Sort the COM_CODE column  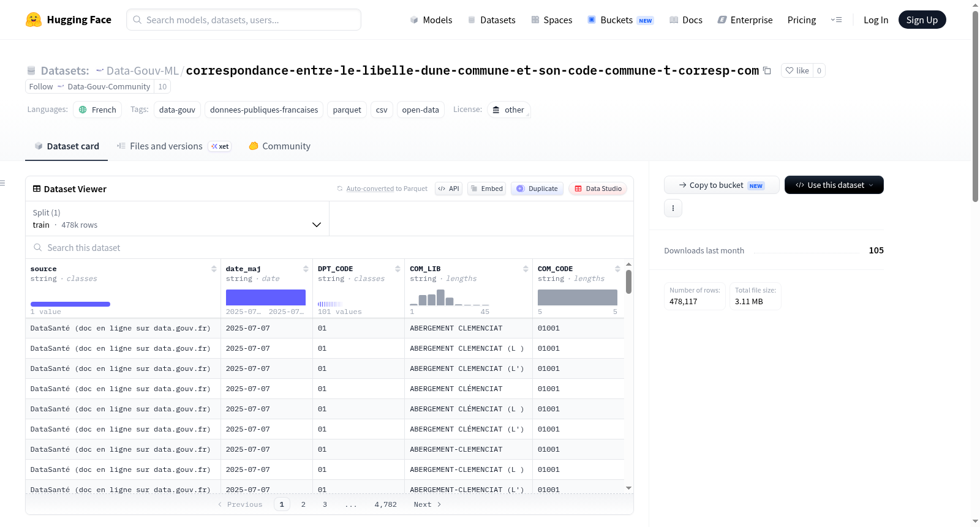(617, 269)
